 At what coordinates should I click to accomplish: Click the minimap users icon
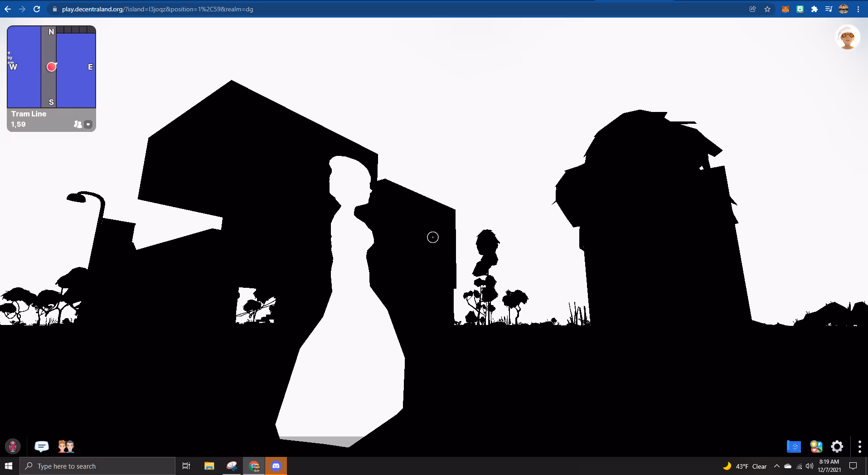click(78, 124)
